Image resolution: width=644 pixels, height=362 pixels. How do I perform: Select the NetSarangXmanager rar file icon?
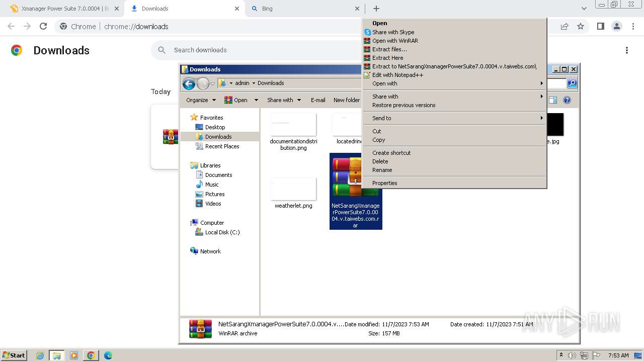tap(356, 177)
